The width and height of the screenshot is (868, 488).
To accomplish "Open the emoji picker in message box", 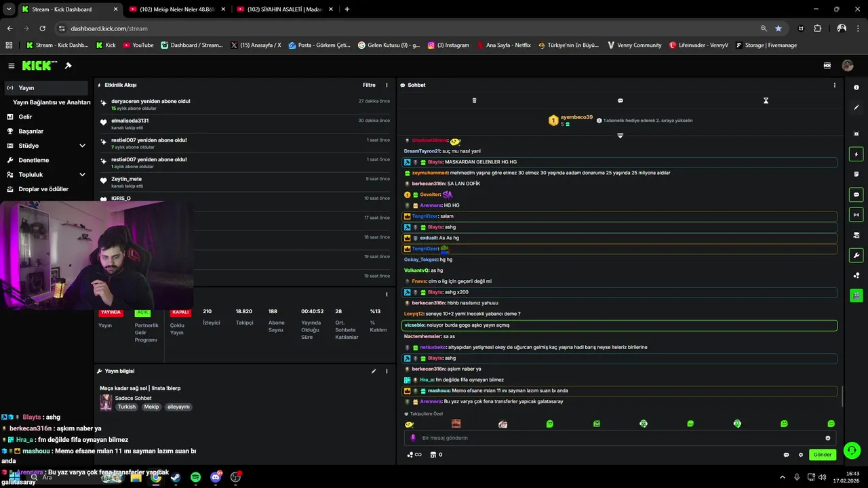I will coord(828,438).
